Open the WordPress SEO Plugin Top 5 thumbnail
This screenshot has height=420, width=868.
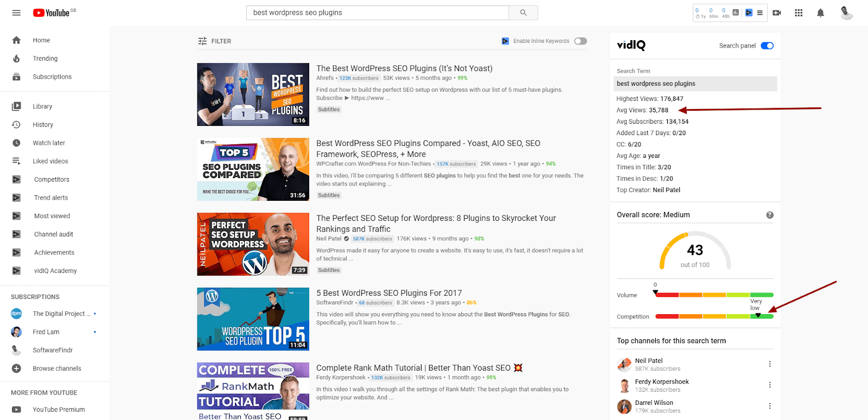pos(253,319)
